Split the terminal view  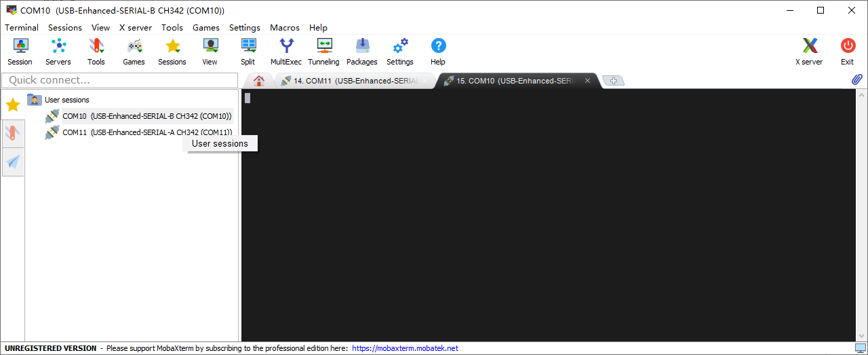point(248,52)
